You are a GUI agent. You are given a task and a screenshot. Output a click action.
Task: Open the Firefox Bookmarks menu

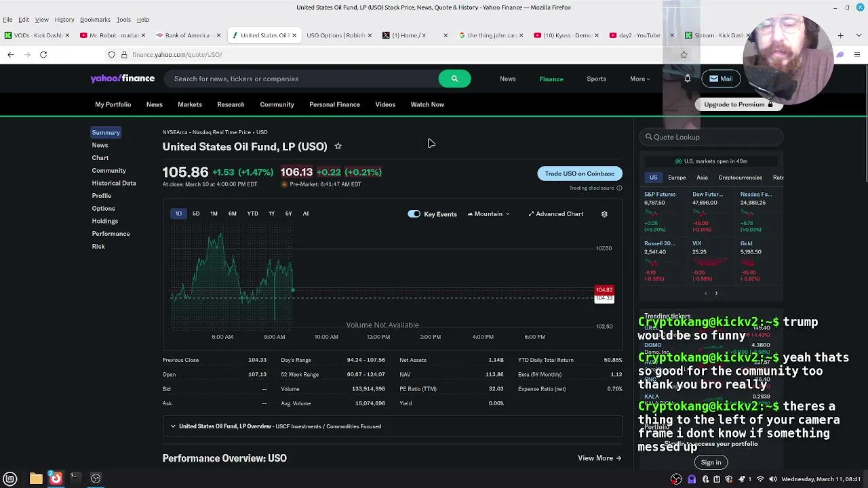(x=95, y=20)
